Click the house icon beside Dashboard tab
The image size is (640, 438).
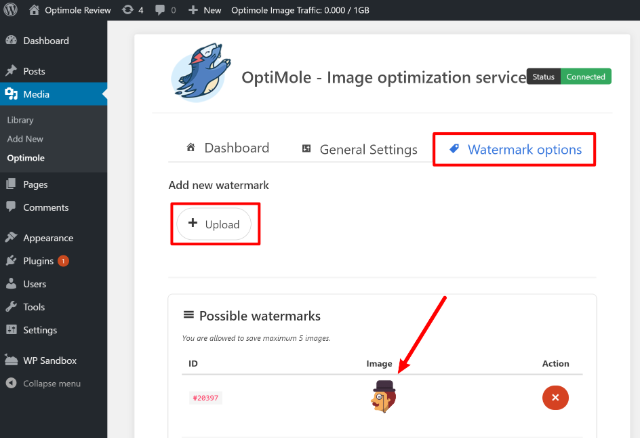tap(191, 147)
